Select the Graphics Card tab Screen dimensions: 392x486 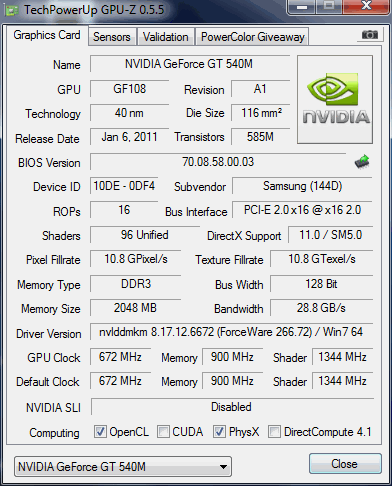point(47,35)
